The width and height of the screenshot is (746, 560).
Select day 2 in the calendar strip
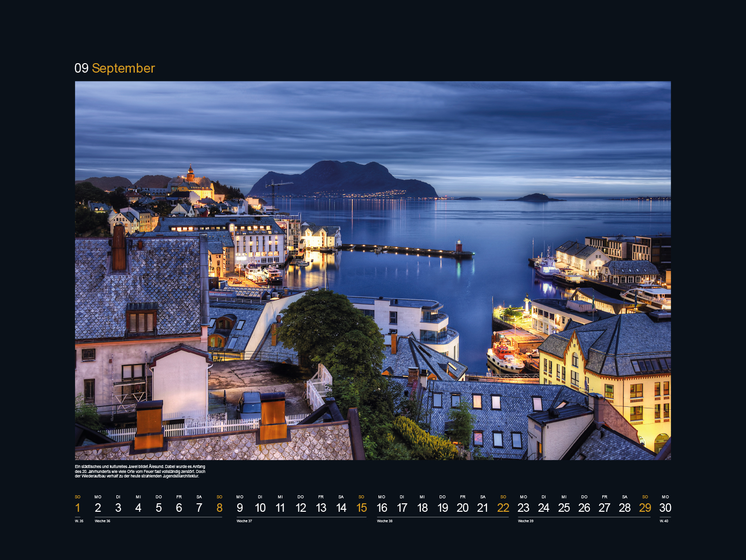pos(98,508)
